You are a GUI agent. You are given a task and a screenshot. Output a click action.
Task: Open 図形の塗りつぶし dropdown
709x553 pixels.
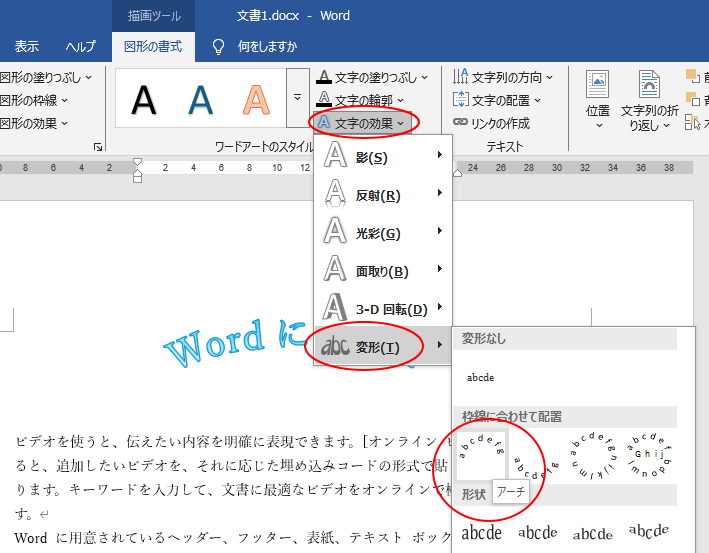[46, 78]
